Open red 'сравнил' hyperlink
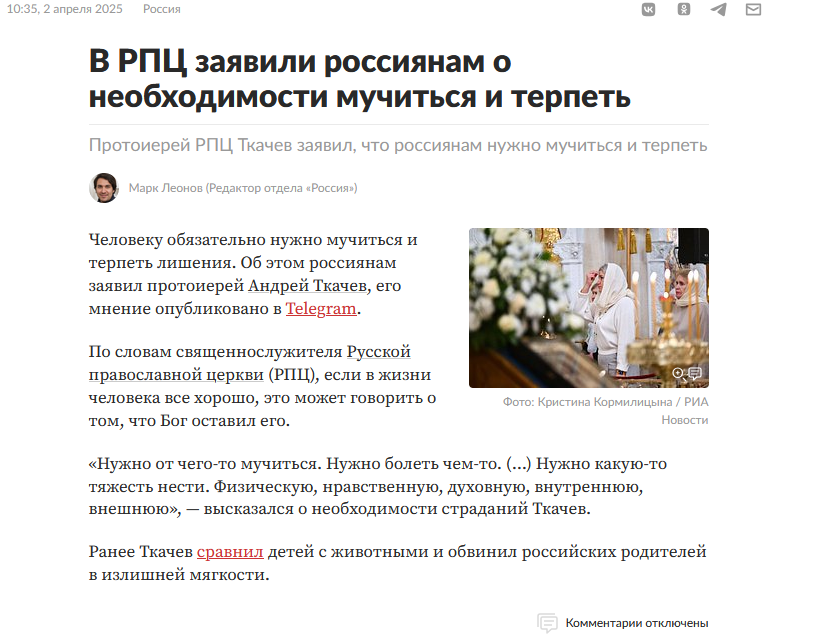The width and height of the screenshot is (827, 636). (x=230, y=552)
